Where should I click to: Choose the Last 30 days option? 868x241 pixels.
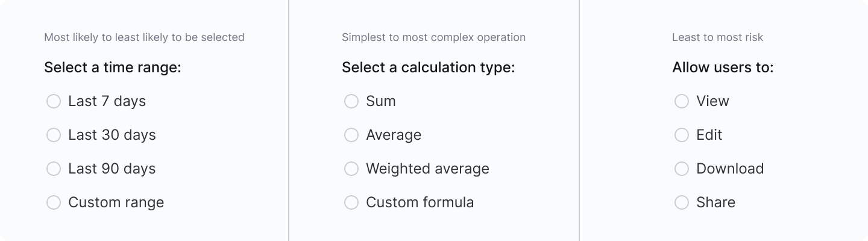point(54,135)
